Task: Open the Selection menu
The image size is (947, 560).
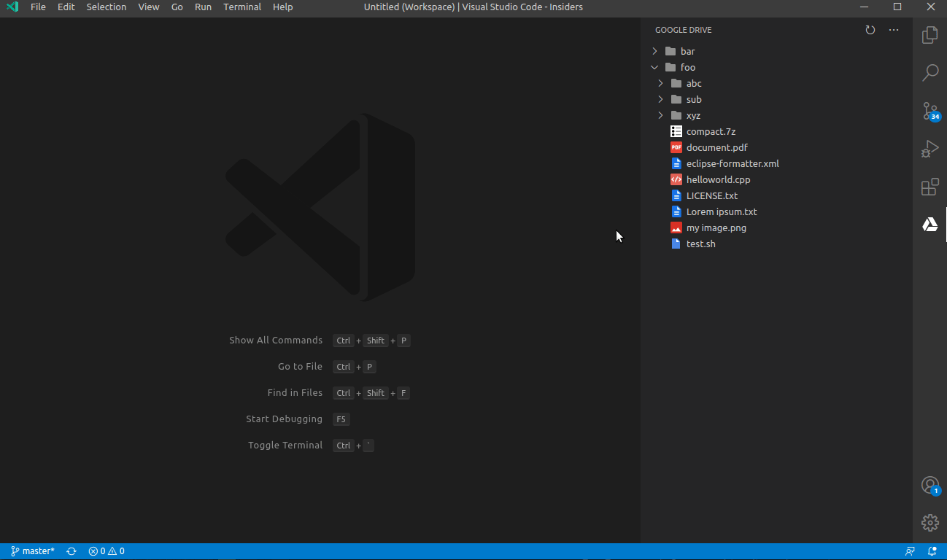Action: [107, 7]
